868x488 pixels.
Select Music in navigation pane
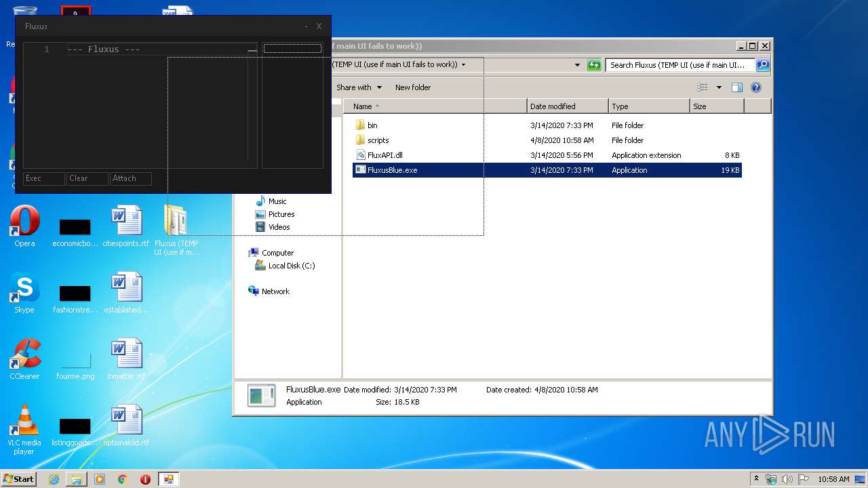pos(271,201)
